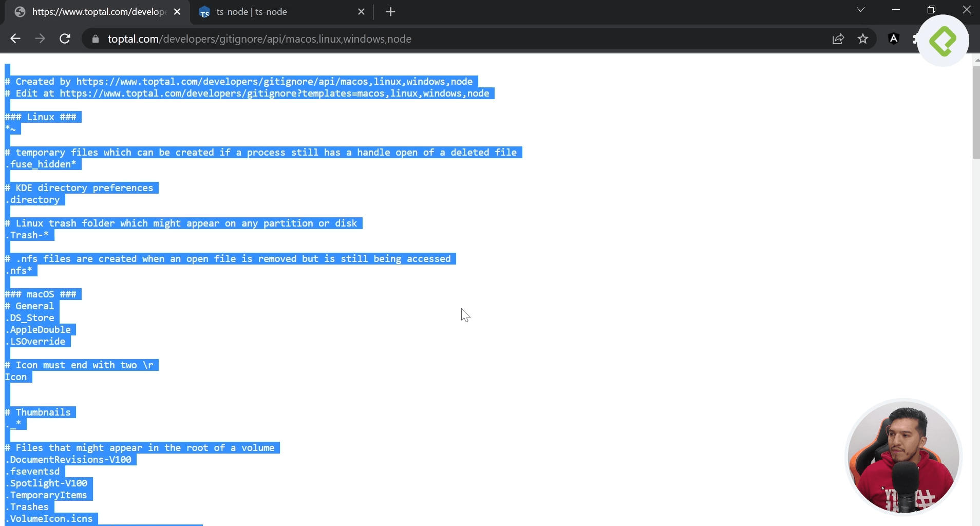Click the '.fseventsd' line
980x526 pixels.
click(x=32, y=472)
